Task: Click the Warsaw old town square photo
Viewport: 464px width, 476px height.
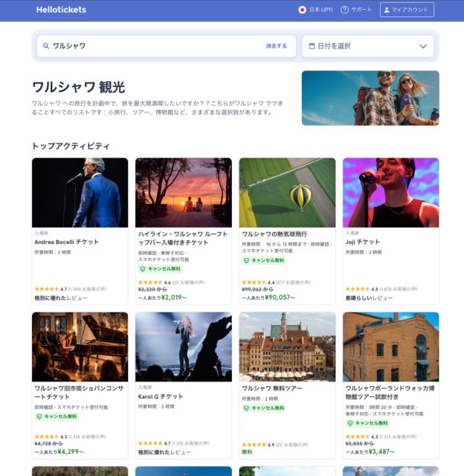Action: click(x=287, y=347)
